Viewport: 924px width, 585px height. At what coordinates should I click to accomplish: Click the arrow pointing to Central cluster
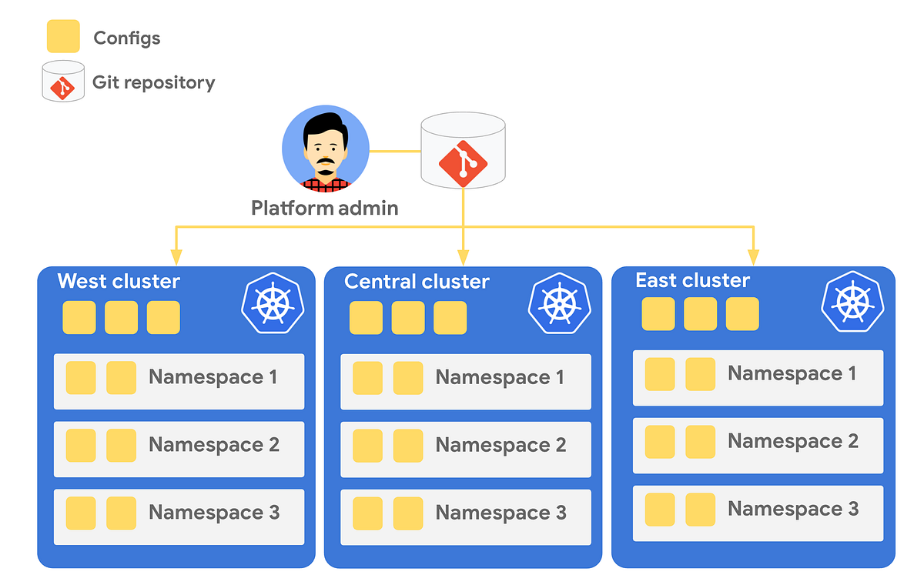(463, 254)
